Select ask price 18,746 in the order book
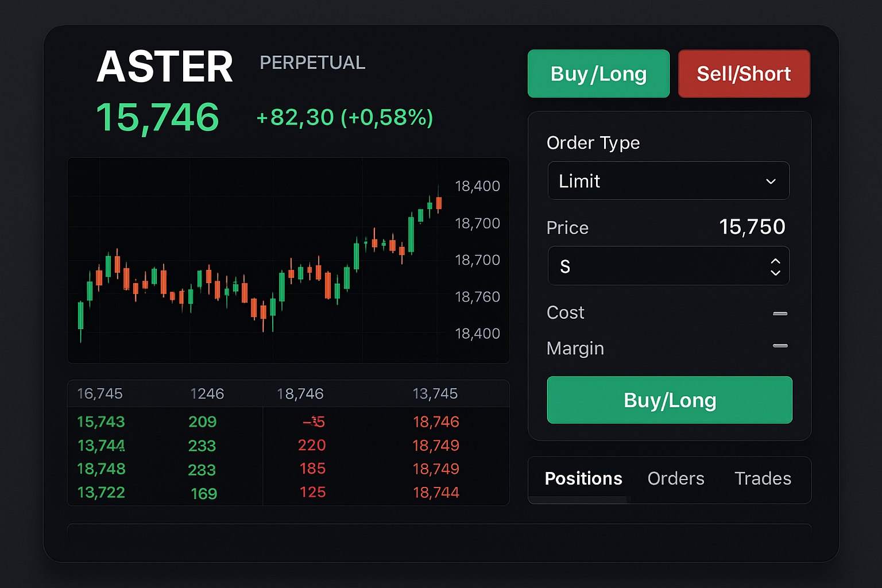Screen dimensions: 882x588 (436, 422)
